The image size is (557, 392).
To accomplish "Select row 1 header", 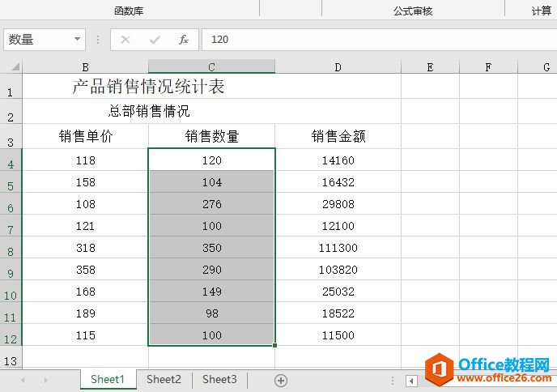I will point(11,87).
